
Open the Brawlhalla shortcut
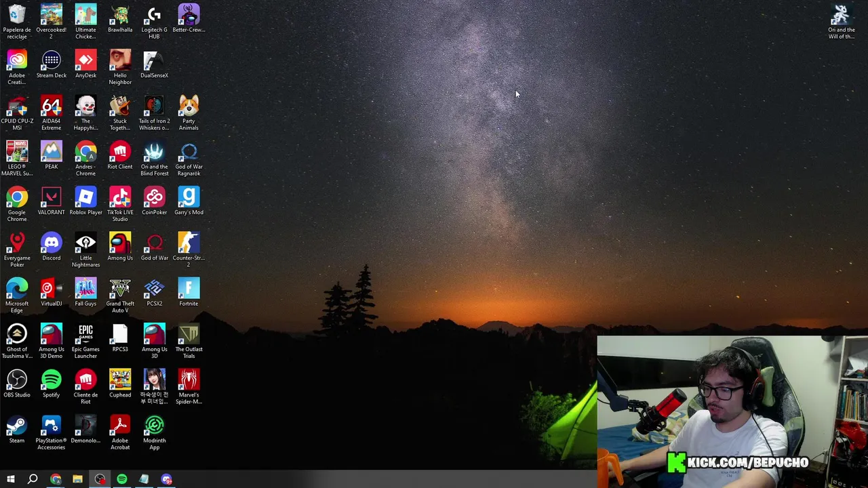(x=120, y=18)
